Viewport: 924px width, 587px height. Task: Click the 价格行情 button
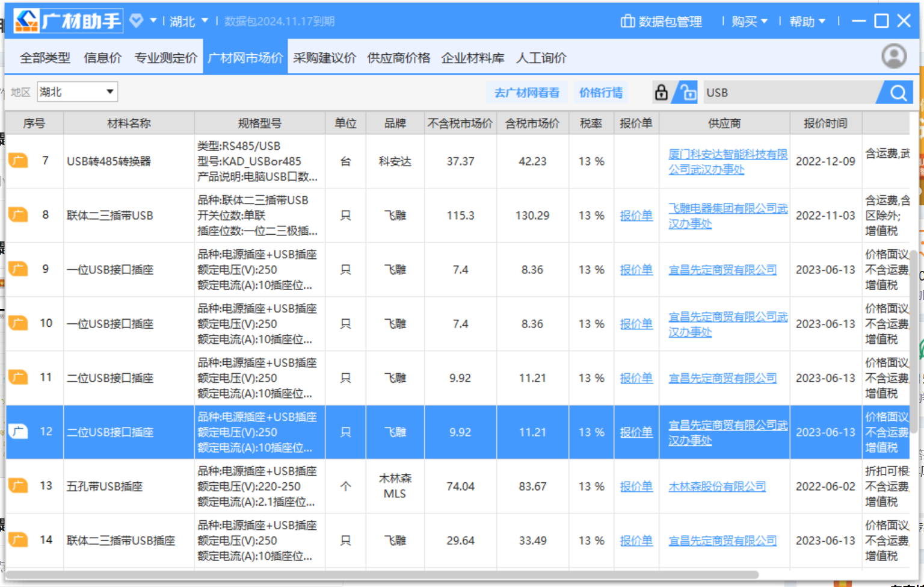click(601, 92)
